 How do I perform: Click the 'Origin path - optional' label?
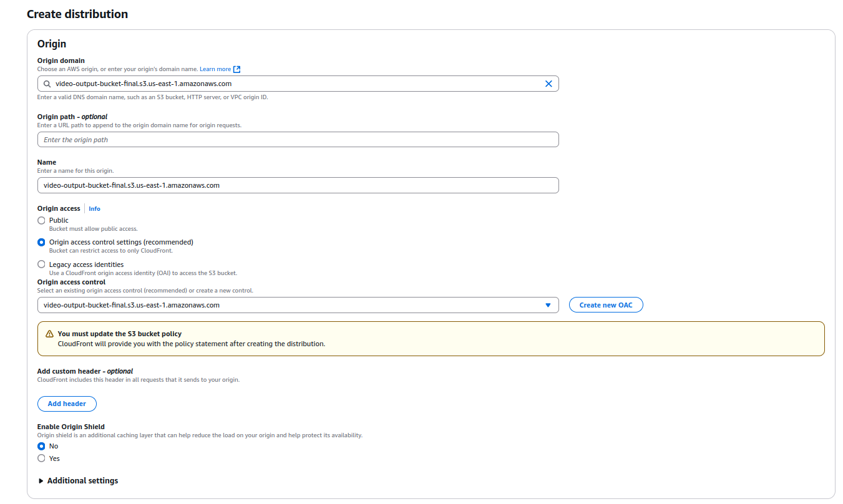point(72,117)
